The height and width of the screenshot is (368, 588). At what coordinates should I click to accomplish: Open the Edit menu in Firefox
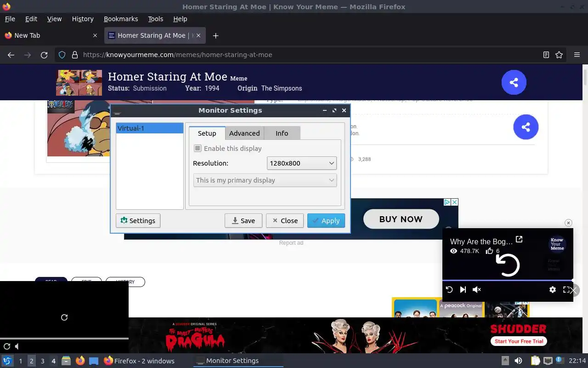click(x=31, y=19)
